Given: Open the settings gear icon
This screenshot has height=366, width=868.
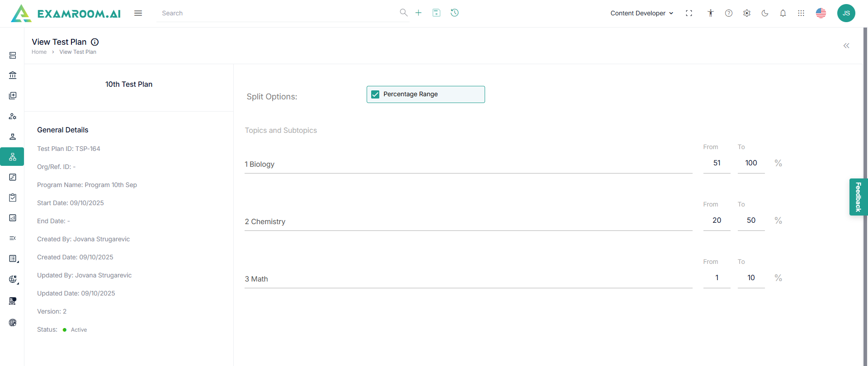Looking at the screenshot, I should click(746, 13).
